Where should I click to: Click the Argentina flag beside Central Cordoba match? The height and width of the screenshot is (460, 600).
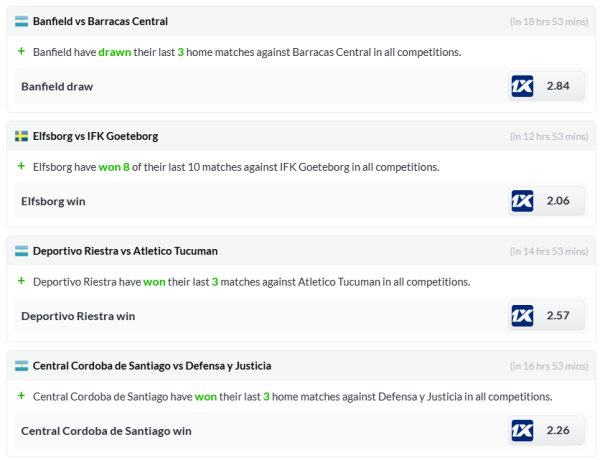click(x=21, y=366)
